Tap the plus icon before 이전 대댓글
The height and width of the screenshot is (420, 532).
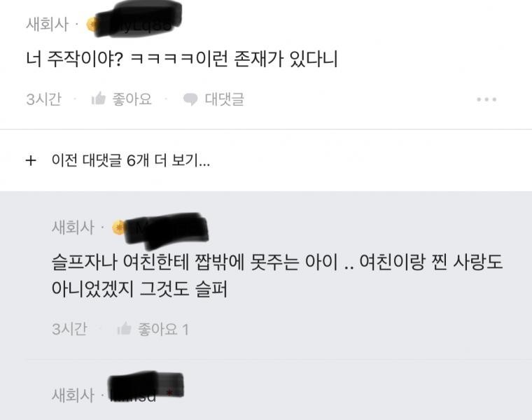(31, 160)
